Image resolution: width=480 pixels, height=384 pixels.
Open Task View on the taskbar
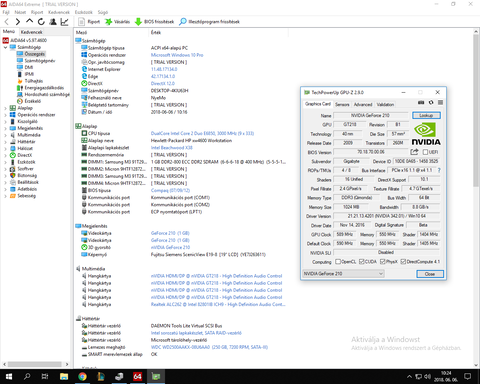pos(45,377)
